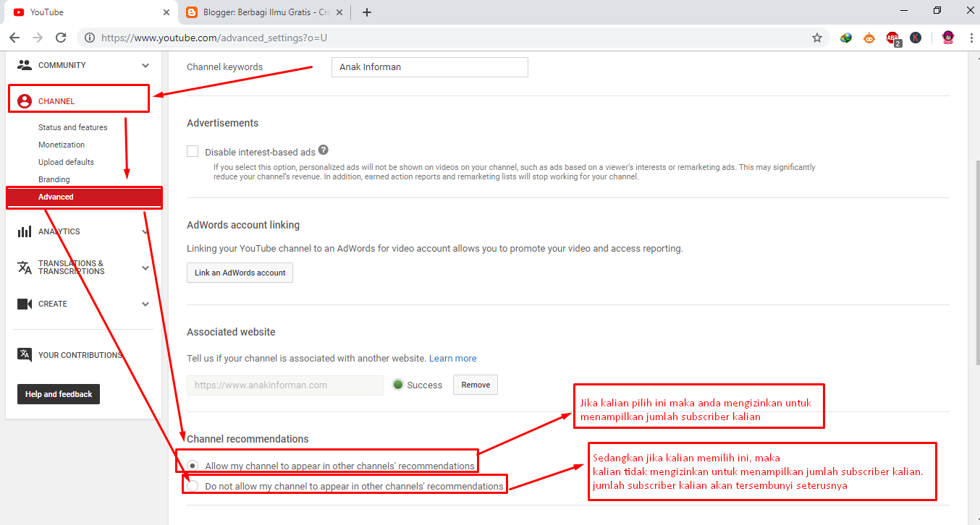The image size is (980, 525).
Task: Reload the page with the refresh icon
Action: coord(61,38)
